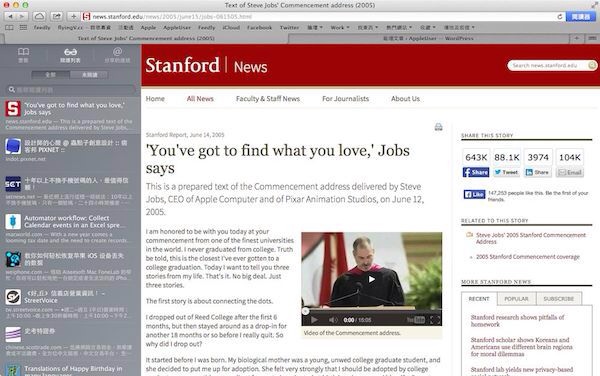Select the POPULAR tab in More Stanford News

(516, 299)
